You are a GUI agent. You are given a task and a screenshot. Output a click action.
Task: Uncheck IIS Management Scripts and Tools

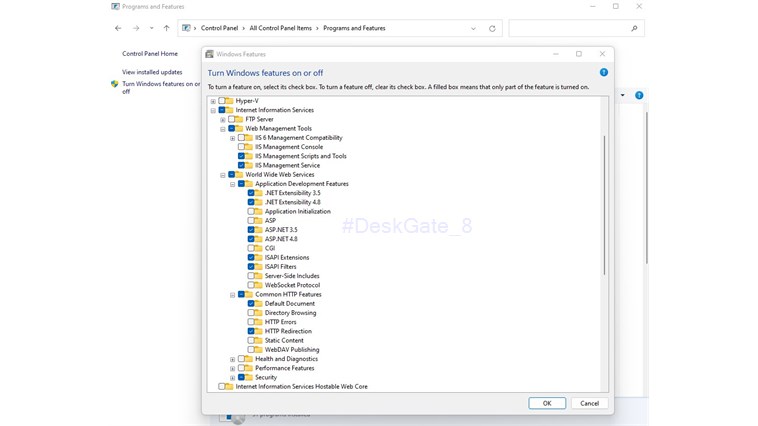coord(241,156)
